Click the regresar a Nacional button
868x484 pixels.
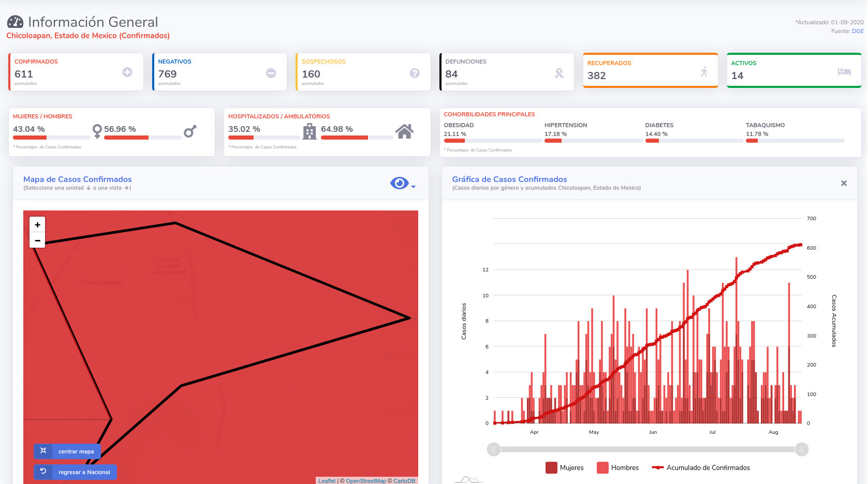coord(76,472)
